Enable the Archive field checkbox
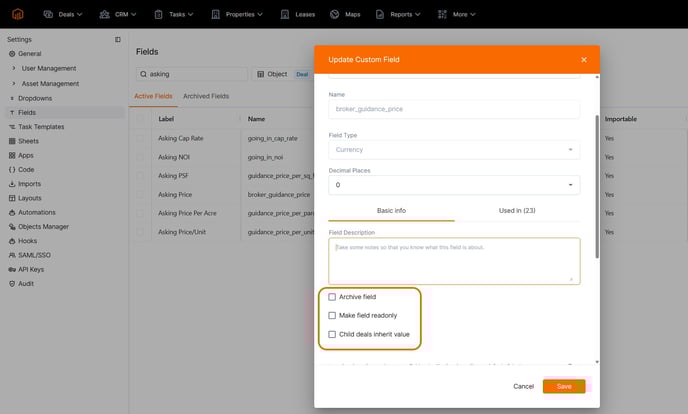The image size is (688, 414). (x=333, y=297)
